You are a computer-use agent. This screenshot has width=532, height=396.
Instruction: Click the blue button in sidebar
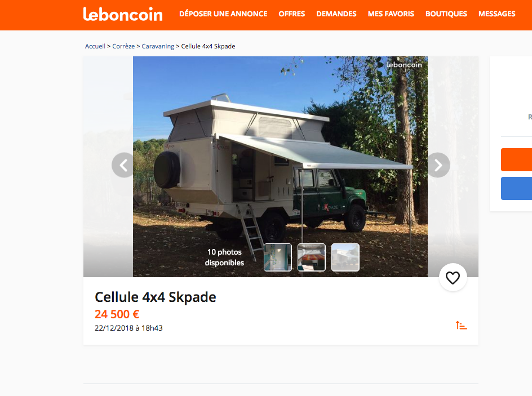point(516,188)
